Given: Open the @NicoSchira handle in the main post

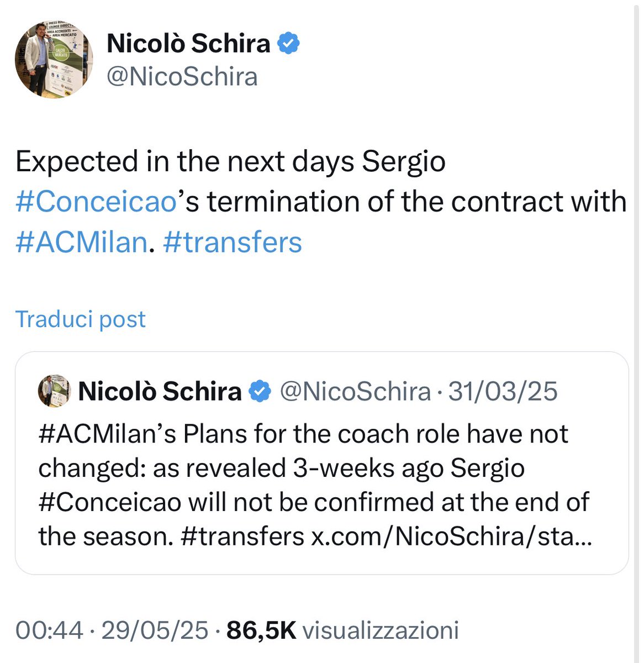Looking at the screenshot, I should click(x=182, y=76).
